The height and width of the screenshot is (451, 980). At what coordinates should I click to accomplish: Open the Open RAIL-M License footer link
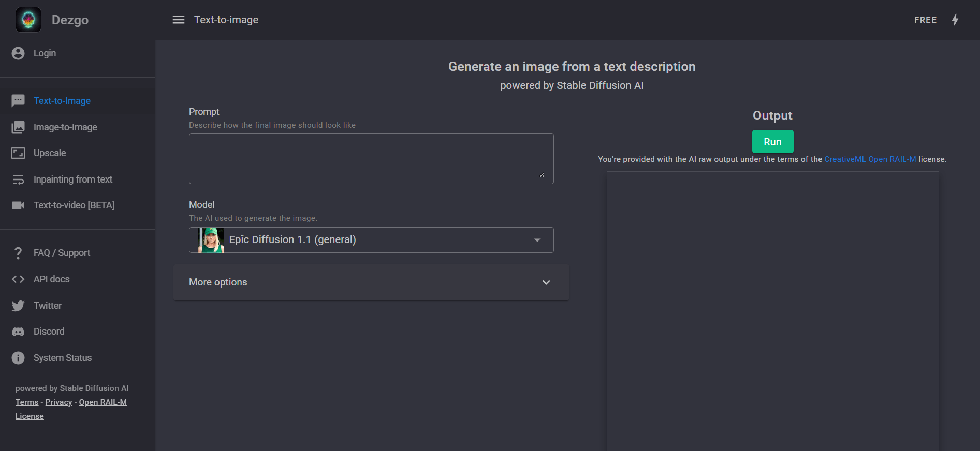pyautogui.click(x=103, y=402)
